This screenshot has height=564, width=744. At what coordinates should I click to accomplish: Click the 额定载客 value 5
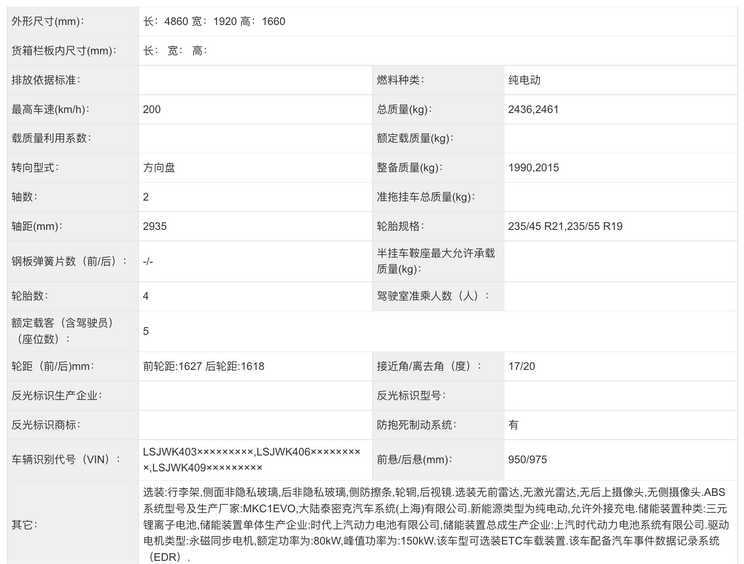click(147, 331)
